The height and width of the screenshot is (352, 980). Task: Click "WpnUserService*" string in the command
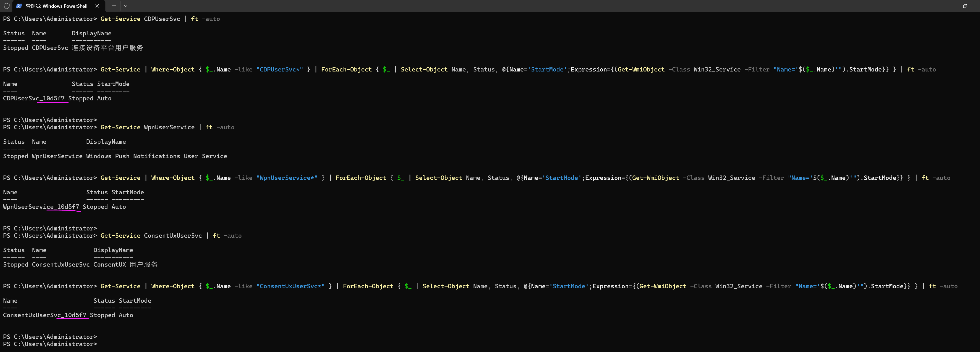click(x=287, y=178)
